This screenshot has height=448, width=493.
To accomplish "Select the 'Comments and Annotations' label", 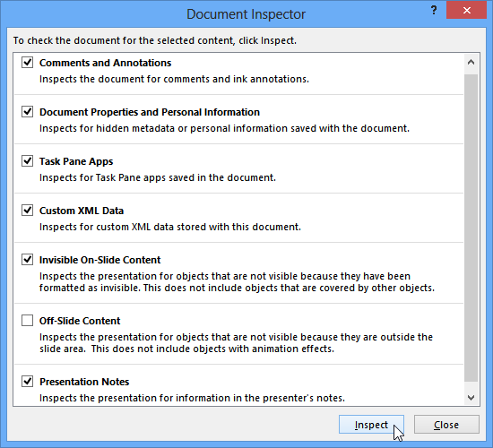I will [106, 63].
